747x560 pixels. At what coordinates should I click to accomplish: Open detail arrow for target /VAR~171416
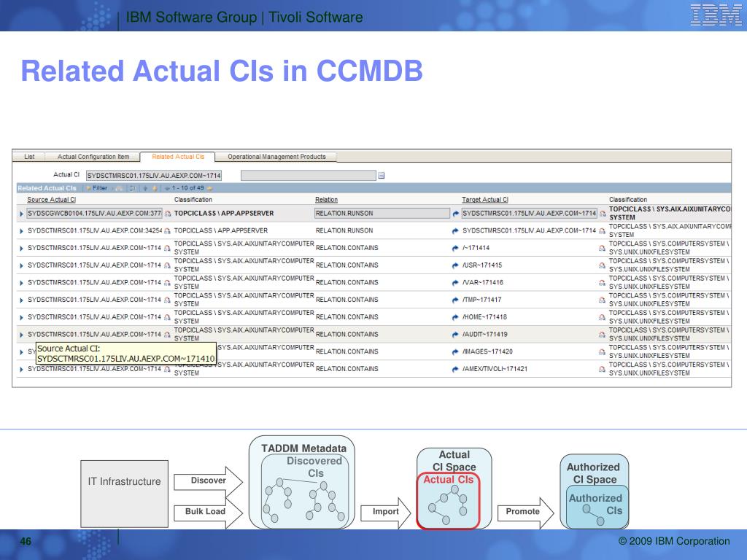tap(455, 282)
